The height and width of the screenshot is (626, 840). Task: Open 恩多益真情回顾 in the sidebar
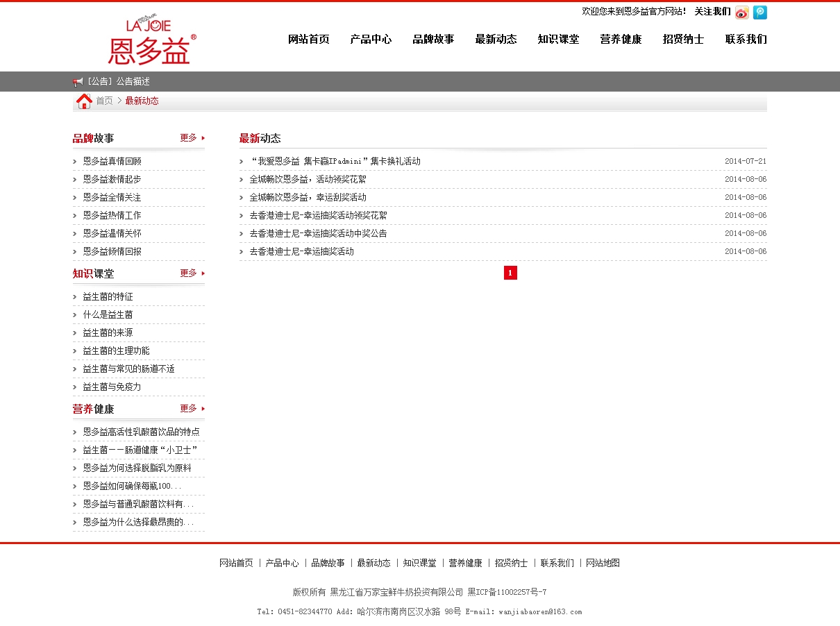click(112, 161)
